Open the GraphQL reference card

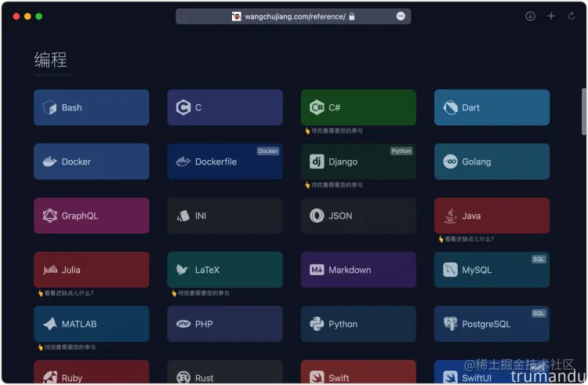92,216
